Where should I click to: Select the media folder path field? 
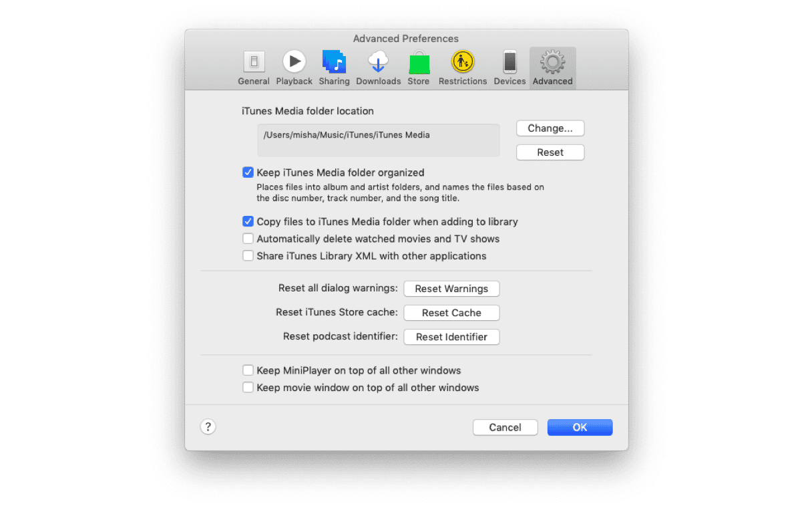pos(379,140)
